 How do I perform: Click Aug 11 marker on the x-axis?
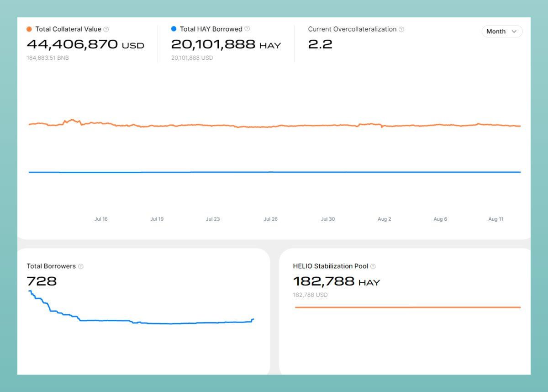click(495, 219)
